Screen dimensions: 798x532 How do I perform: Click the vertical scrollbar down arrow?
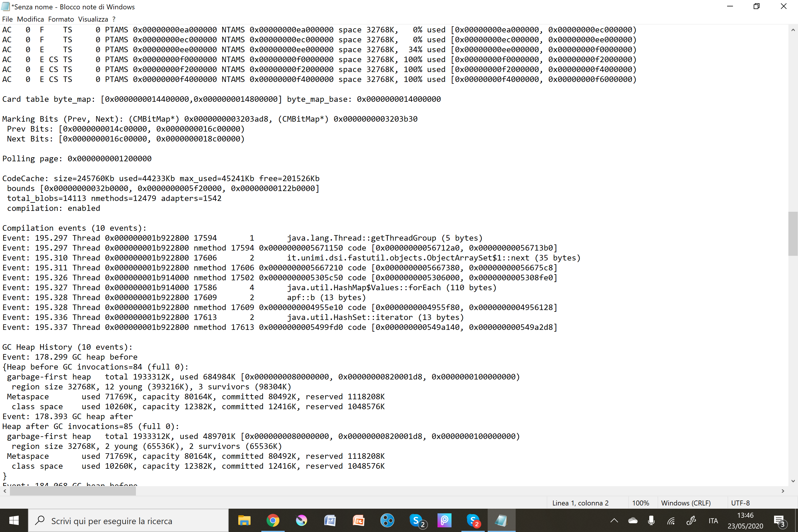[x=793, y=481]
